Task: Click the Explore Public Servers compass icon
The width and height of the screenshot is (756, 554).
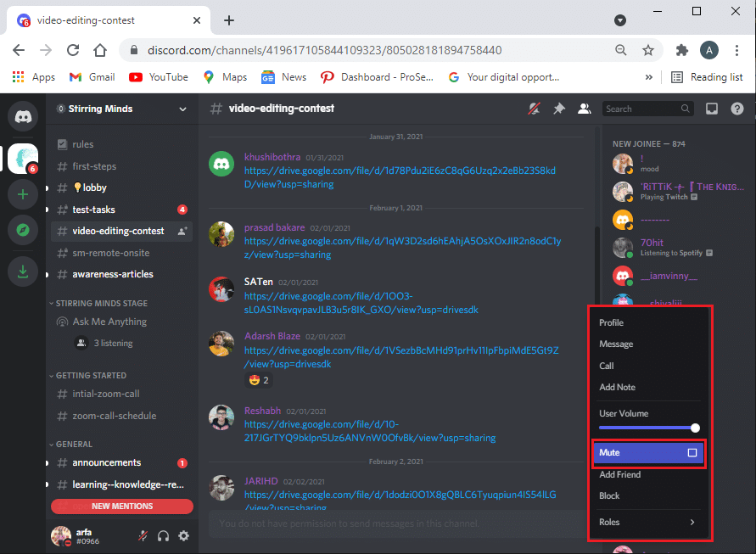Action: pyautogui.click(x=23, y=230)
